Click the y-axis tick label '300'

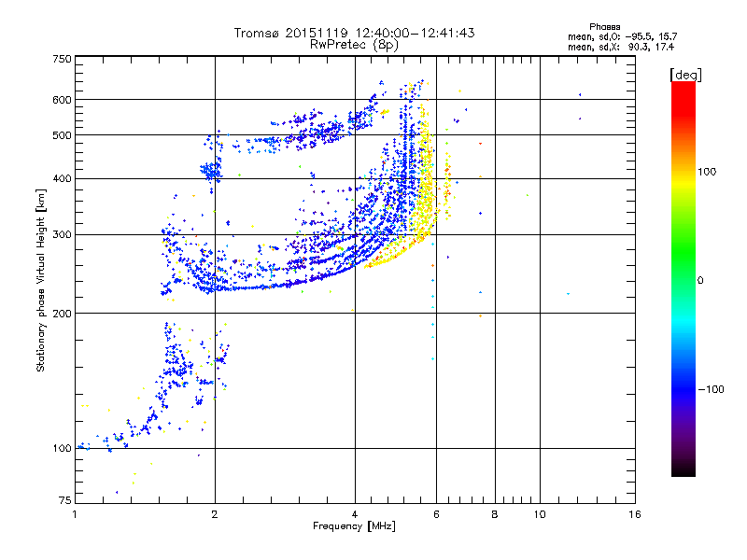click(x=62, y=235)
